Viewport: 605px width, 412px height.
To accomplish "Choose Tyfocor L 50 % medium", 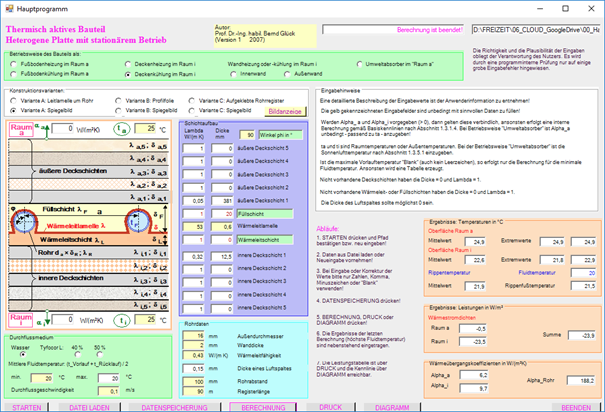I will [x=100, y=354].
